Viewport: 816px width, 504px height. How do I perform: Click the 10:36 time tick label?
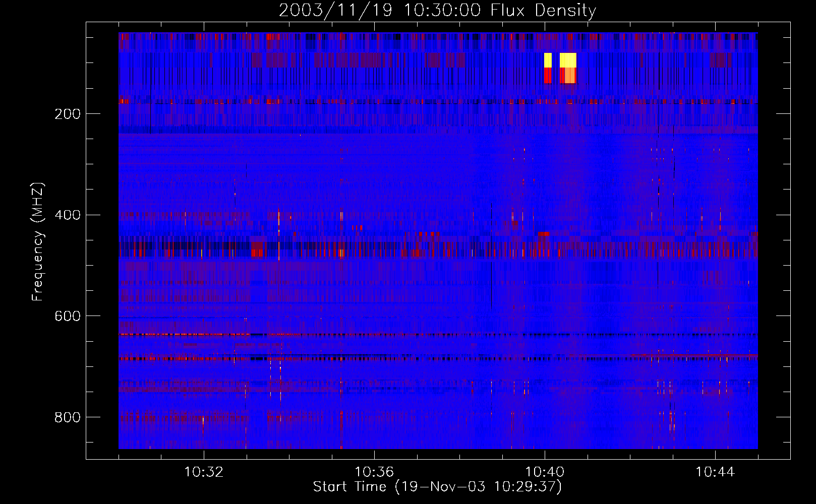pyautogui.click(x=374, y=472)
